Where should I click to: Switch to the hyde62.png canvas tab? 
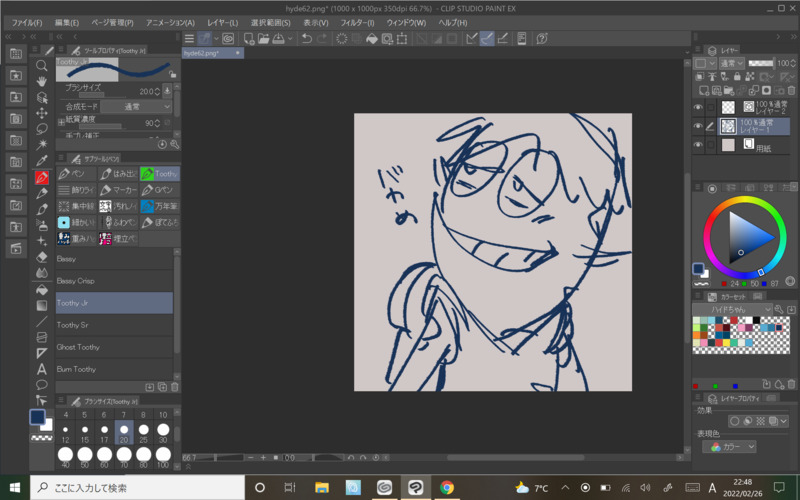tap(213, 53)
